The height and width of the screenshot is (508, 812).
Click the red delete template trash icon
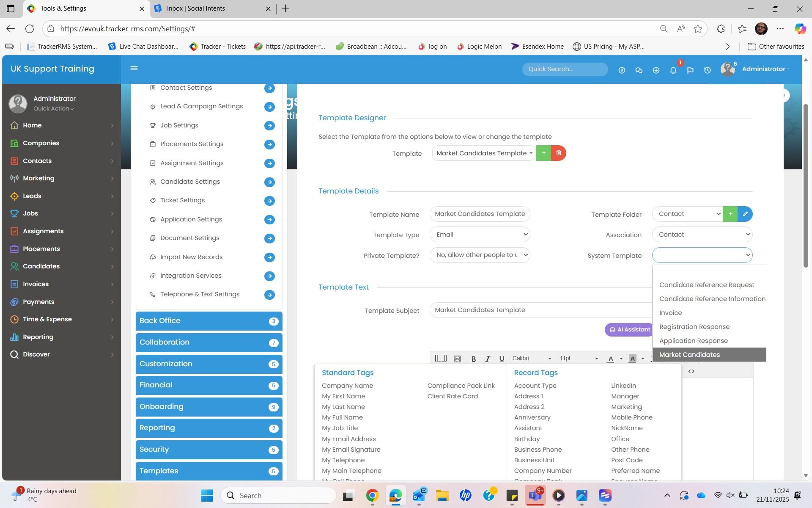(x=559, y=153)
